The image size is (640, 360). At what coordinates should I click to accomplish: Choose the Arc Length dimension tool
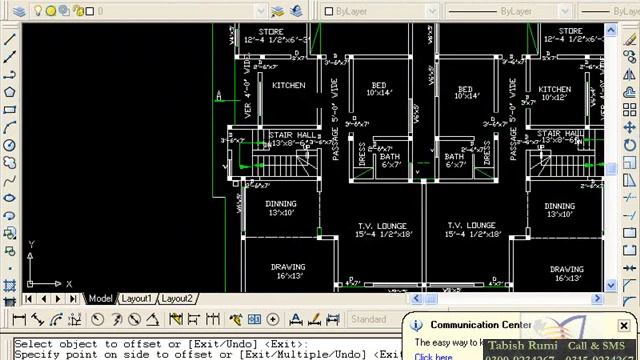click(56, 319)
